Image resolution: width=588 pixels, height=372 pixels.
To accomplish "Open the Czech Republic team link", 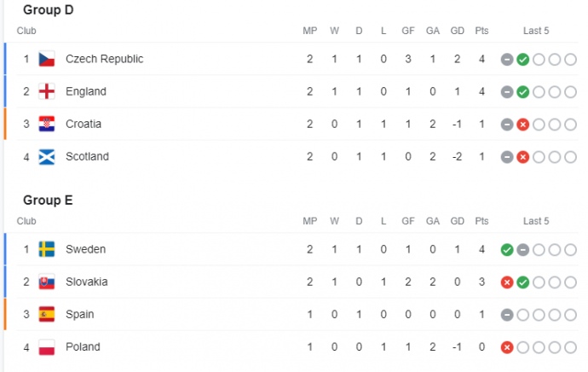I will tap(104, 60).
